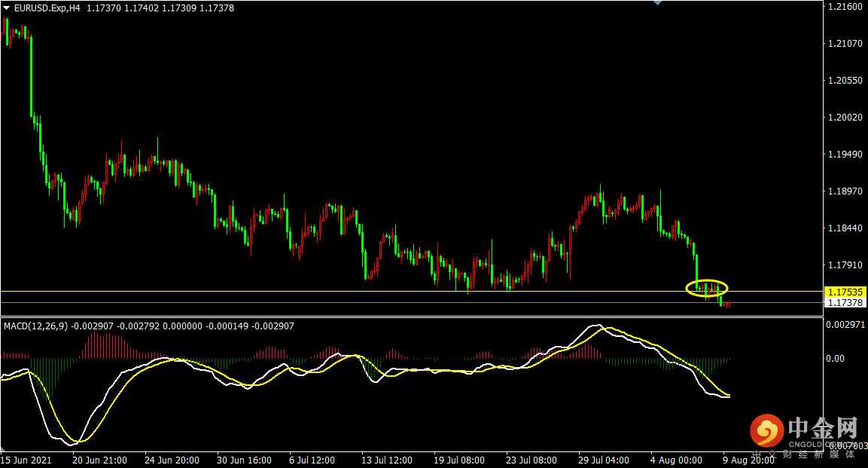Click the MACD 0.00 zero level label

(836, 359)
